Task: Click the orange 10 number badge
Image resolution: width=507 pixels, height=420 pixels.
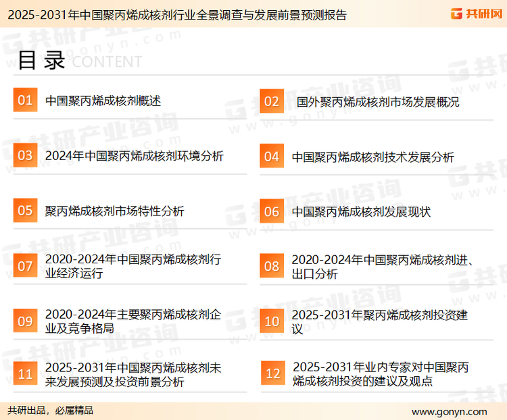Action: click(x=272, y=321)
